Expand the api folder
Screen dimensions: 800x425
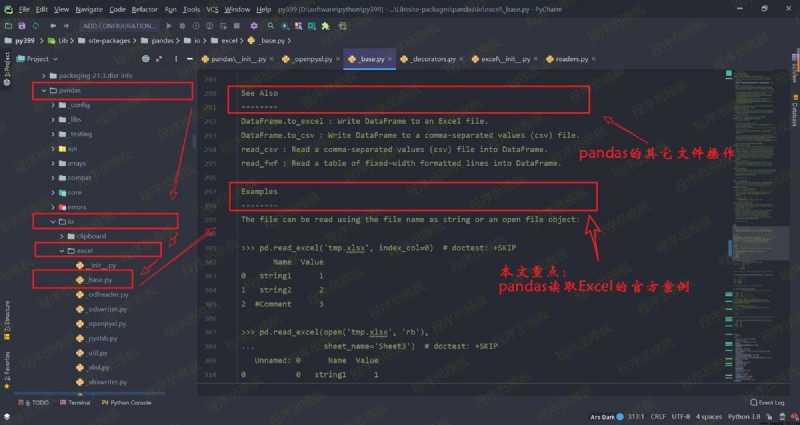53,148
